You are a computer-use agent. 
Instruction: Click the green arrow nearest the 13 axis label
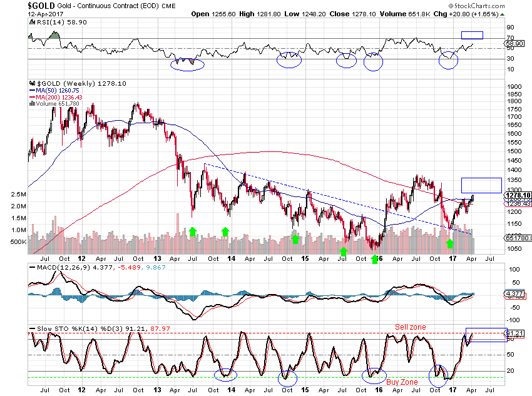tap(193, 231)
